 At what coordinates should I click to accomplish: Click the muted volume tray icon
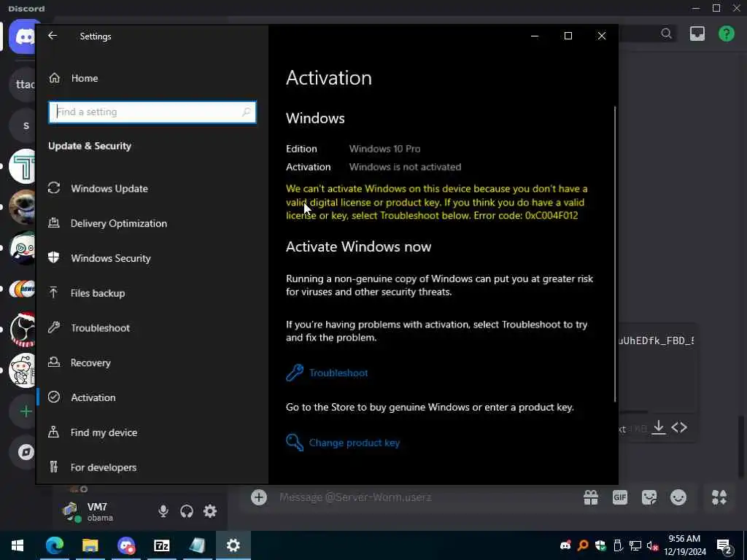[x=653, y=545]
